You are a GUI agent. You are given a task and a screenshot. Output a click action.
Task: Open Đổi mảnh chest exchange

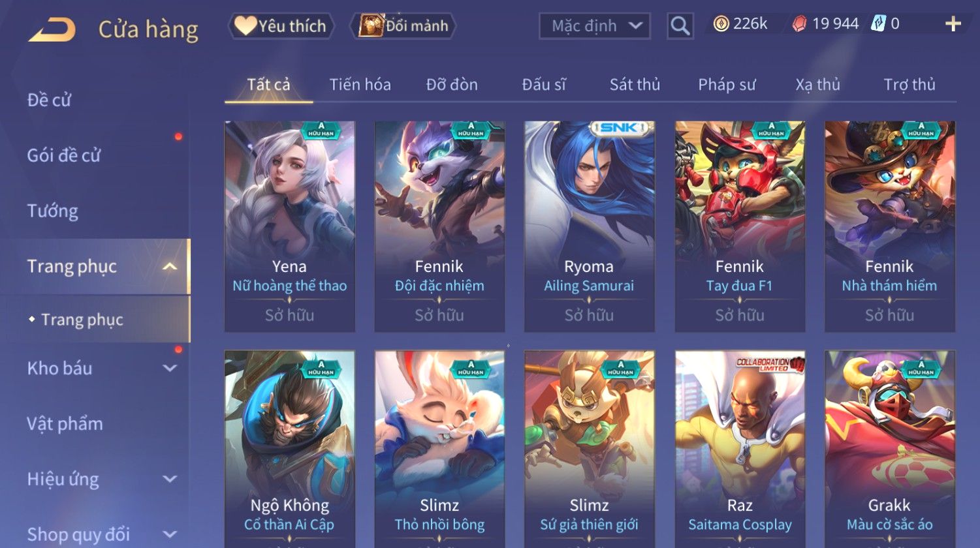[x=403, y=26]
